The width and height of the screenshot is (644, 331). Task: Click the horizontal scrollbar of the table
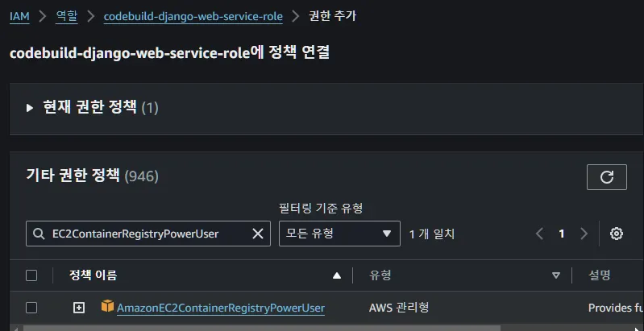(262, 328)
